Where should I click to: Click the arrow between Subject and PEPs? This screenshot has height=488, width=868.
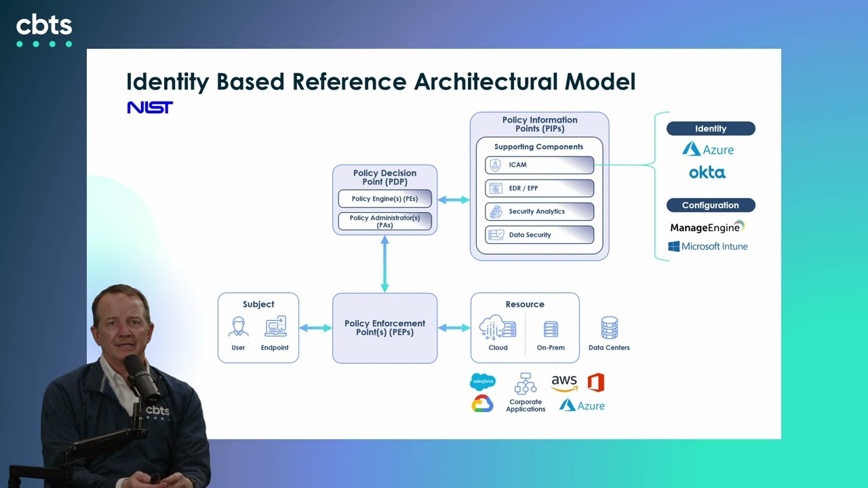click(x=315, y=328)
